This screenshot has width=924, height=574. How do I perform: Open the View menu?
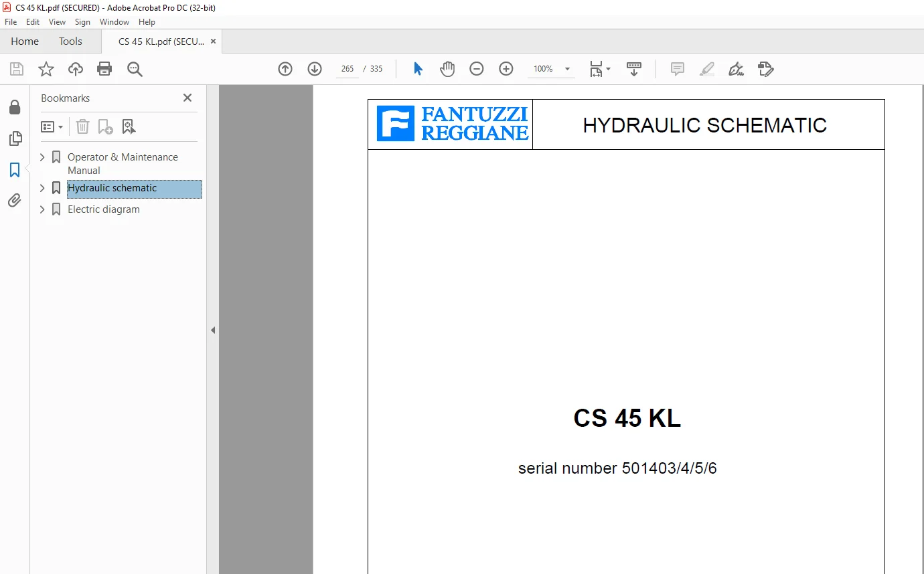pos(57,22)
